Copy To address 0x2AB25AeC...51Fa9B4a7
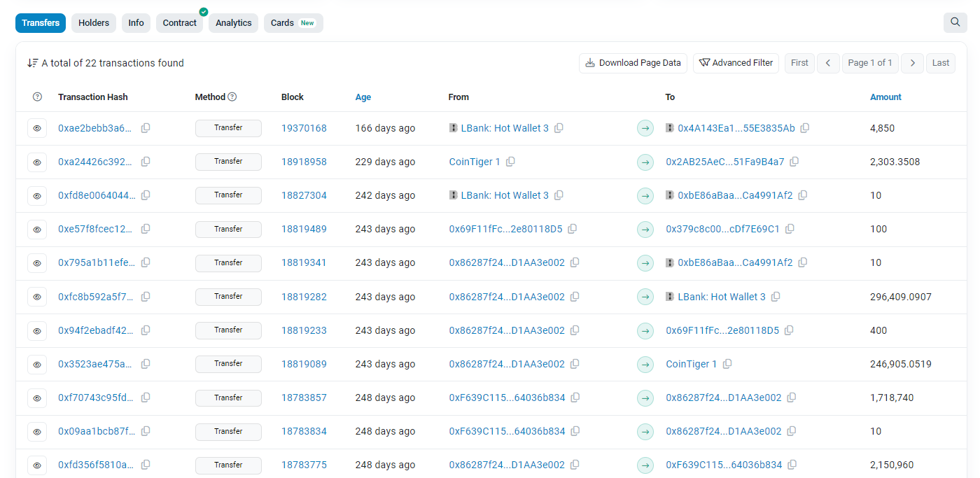The image size is (980, 478). (x=794, y=162)
